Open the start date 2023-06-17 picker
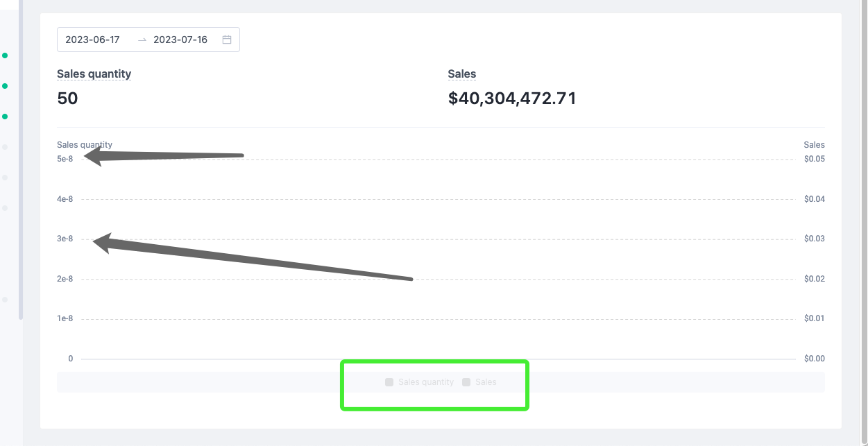 [x=92, y=40]
